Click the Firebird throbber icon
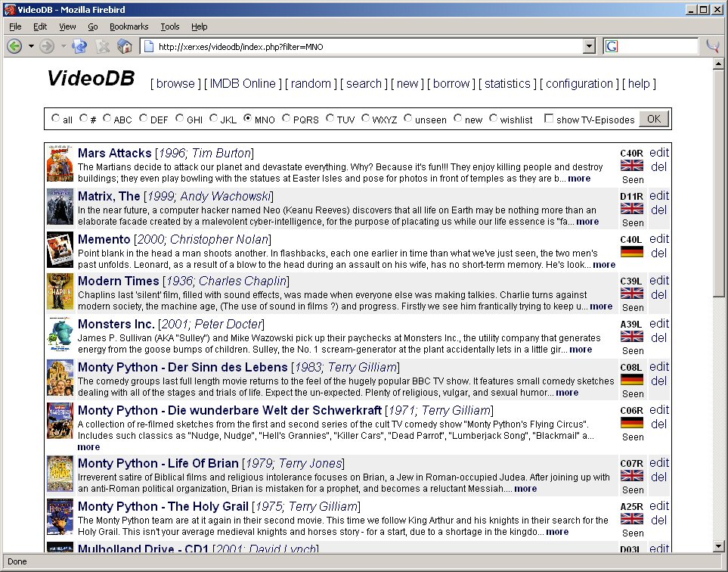This screenshot has height=572, width=728. click(x=713, y=45)
